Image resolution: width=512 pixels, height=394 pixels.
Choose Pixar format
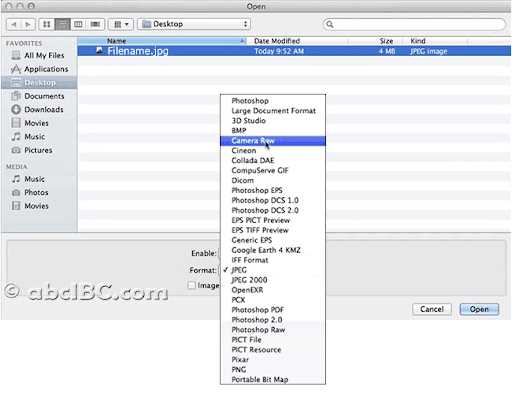pos(273,360)
